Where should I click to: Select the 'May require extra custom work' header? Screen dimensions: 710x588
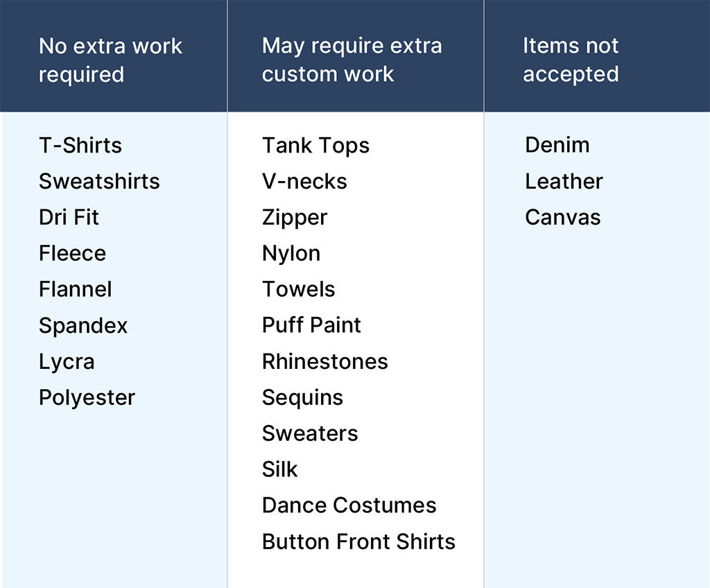[x=352, y=60]
